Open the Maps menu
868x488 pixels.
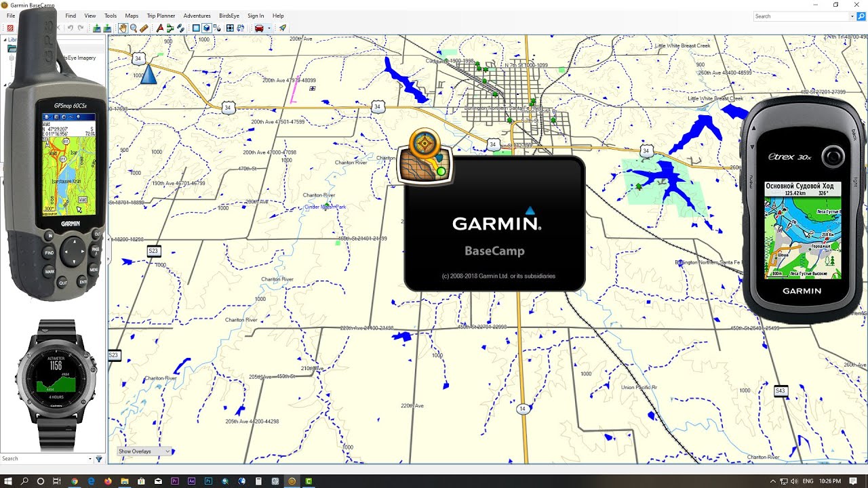point(132,16)
